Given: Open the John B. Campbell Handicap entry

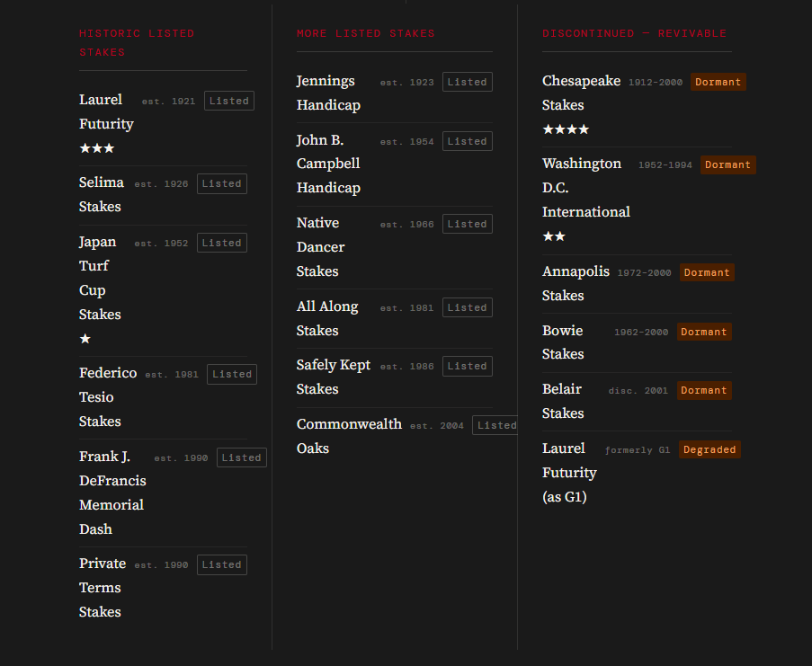Looking at the screenshot, I should click(328, 164).
